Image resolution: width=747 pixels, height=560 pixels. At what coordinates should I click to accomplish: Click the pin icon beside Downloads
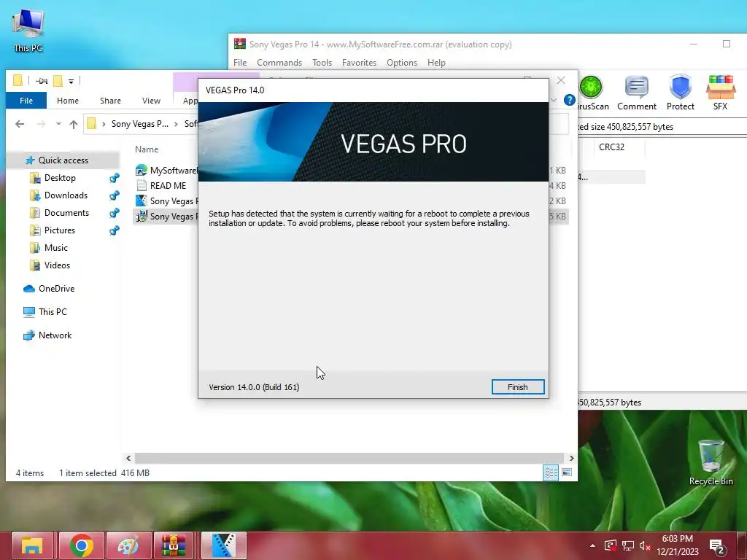click(115, 195)
